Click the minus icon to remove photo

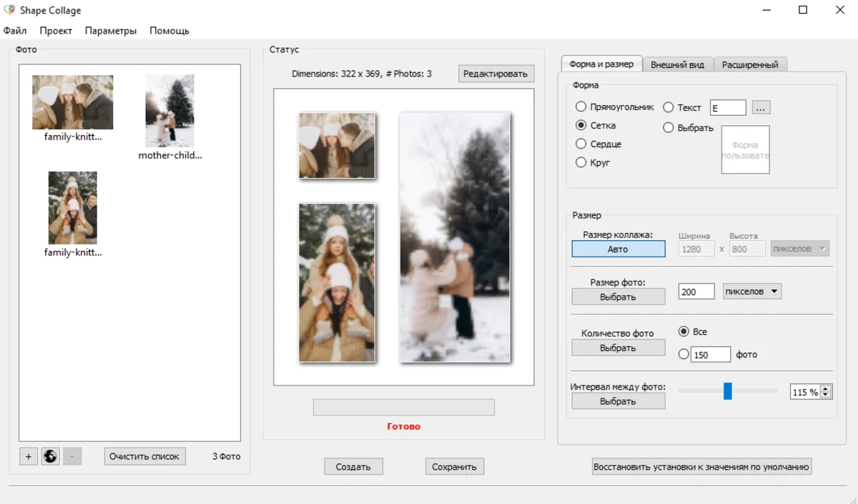tap(72, 456)
